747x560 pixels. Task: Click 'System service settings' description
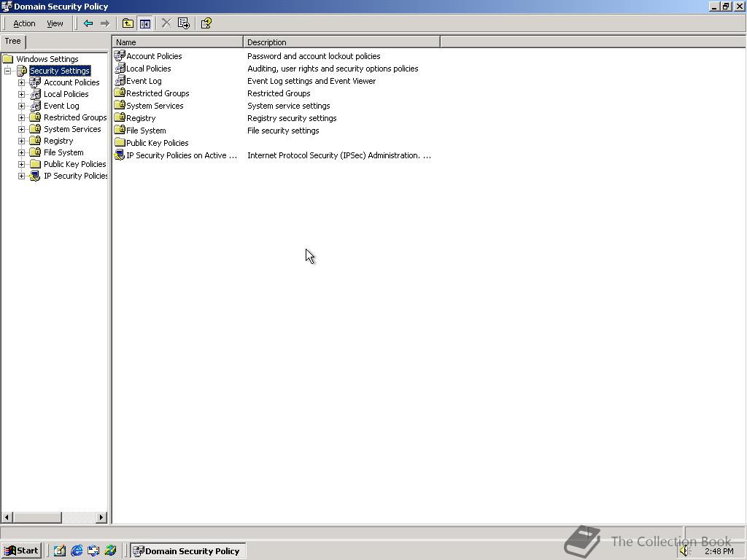288,106
